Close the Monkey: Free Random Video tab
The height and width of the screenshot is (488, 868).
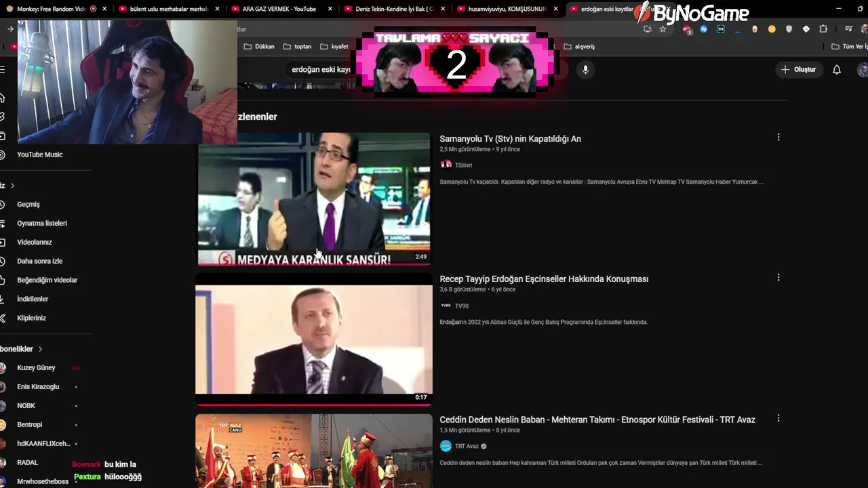tap(104, 9)
